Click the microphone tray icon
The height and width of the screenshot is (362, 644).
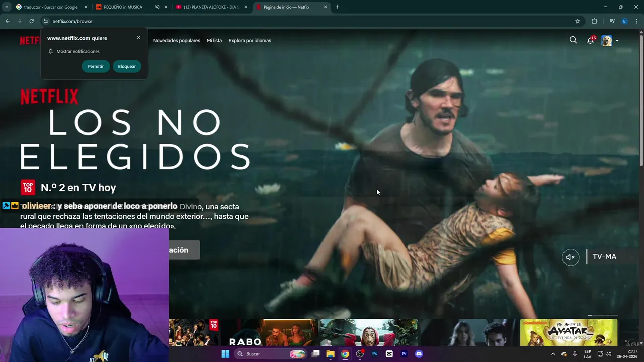pyautogui.click(x=575, y=354)
